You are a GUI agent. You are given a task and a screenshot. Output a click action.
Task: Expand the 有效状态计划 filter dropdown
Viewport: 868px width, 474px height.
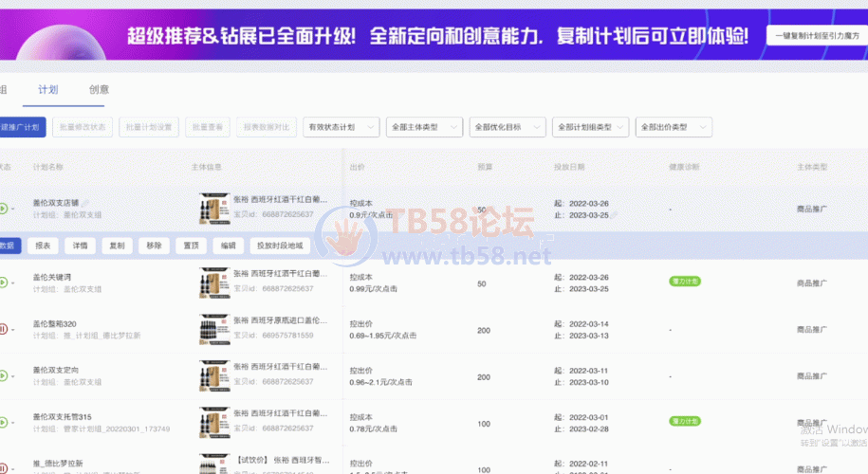point(341,127)
